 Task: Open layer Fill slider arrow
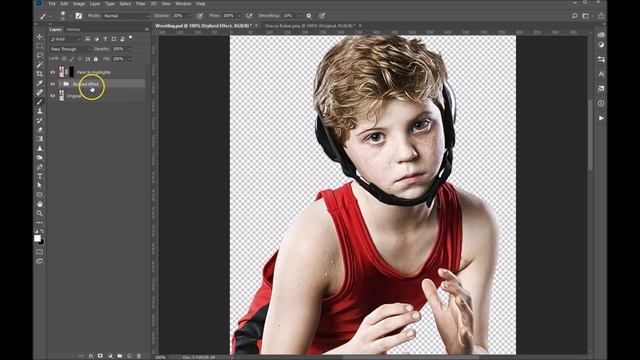tap(129, 59)
